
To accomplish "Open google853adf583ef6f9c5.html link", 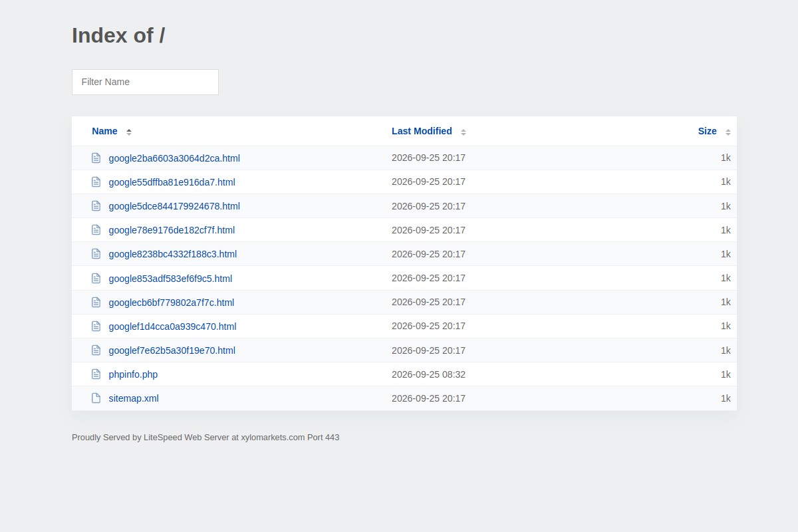I will click(x=170, y=279).
